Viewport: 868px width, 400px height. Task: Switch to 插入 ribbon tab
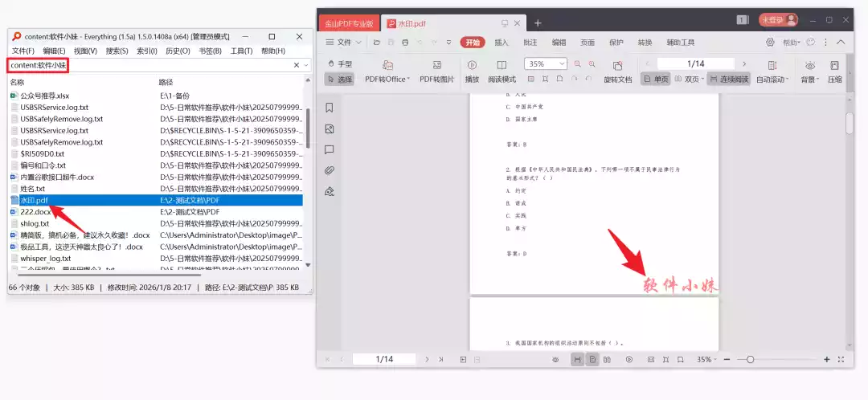[502, 42]
